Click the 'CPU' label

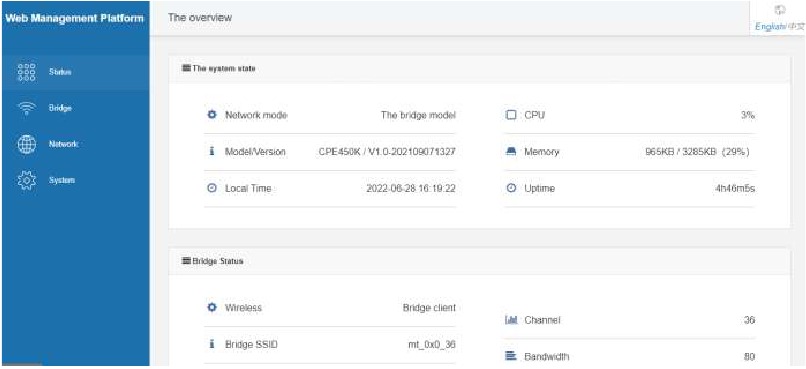pos(535,115)
